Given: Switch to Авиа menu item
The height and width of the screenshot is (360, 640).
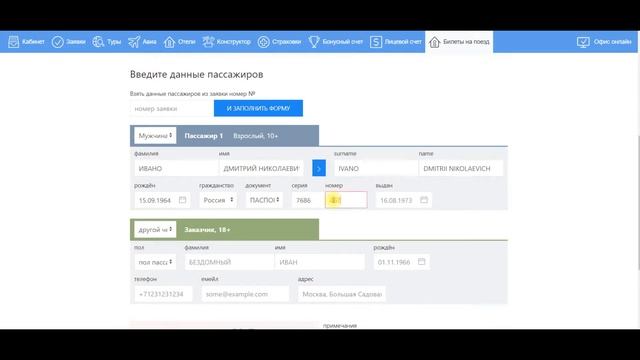Looking at the screenshot, I should point(149,42).
